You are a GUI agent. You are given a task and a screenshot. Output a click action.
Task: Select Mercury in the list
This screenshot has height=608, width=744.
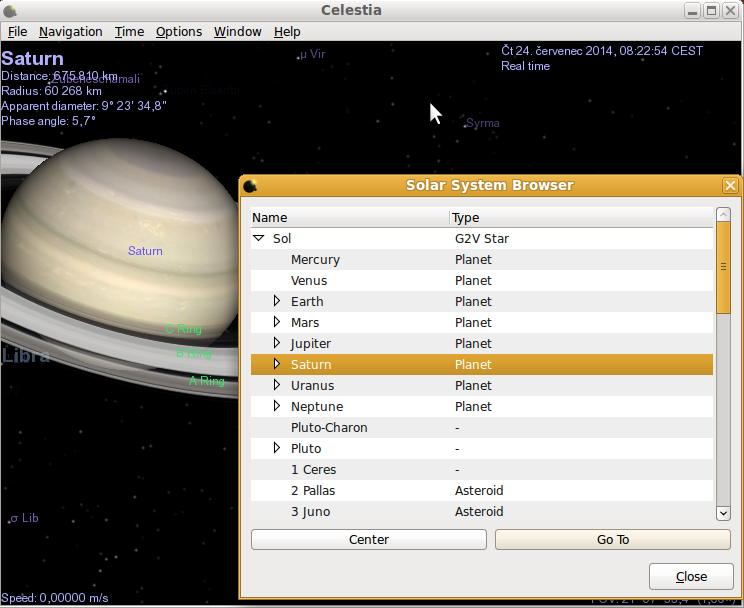coord(482,260)
